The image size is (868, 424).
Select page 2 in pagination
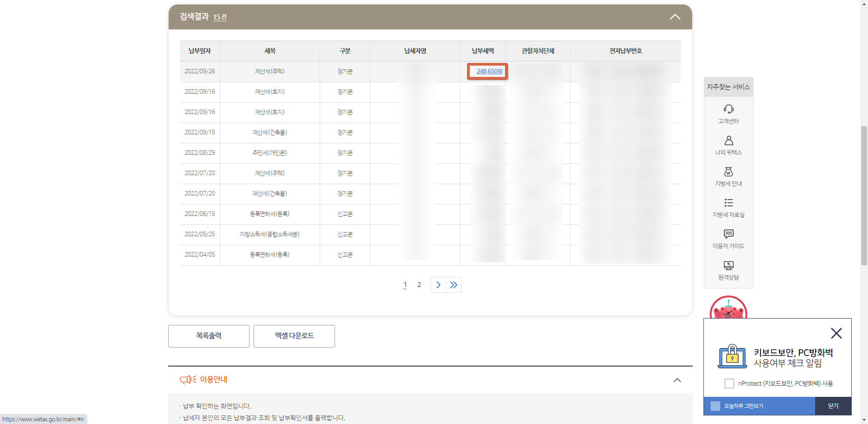click(419, 285)
